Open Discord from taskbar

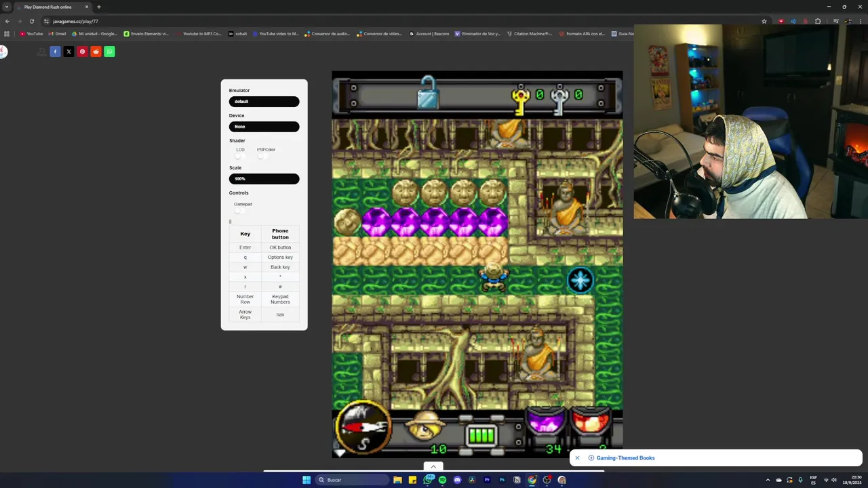coord(457,480)
